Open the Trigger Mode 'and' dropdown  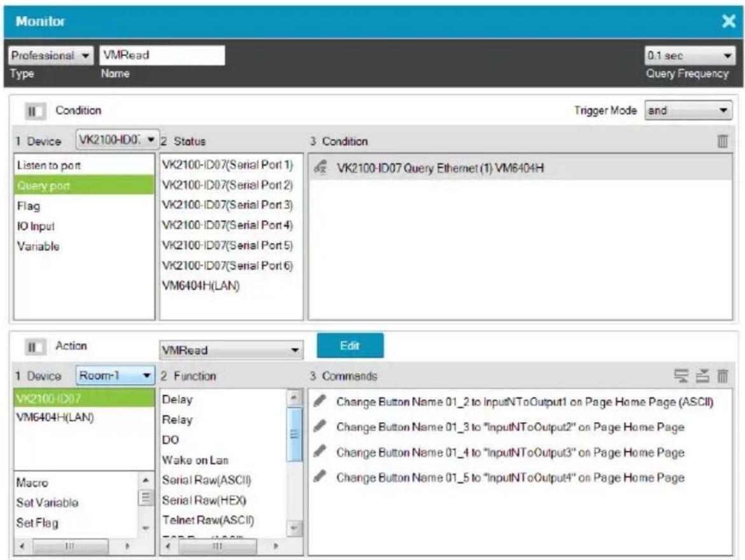point(688,111)
